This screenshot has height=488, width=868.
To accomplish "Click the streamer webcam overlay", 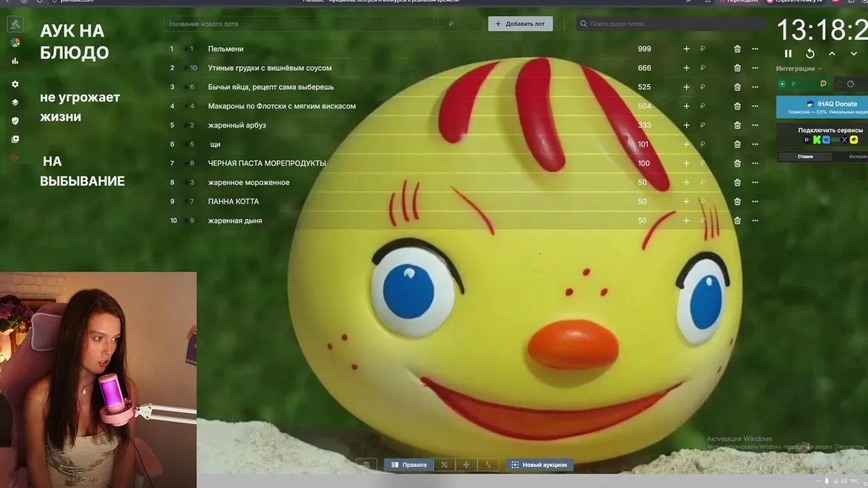I will (x=98, y=380).
